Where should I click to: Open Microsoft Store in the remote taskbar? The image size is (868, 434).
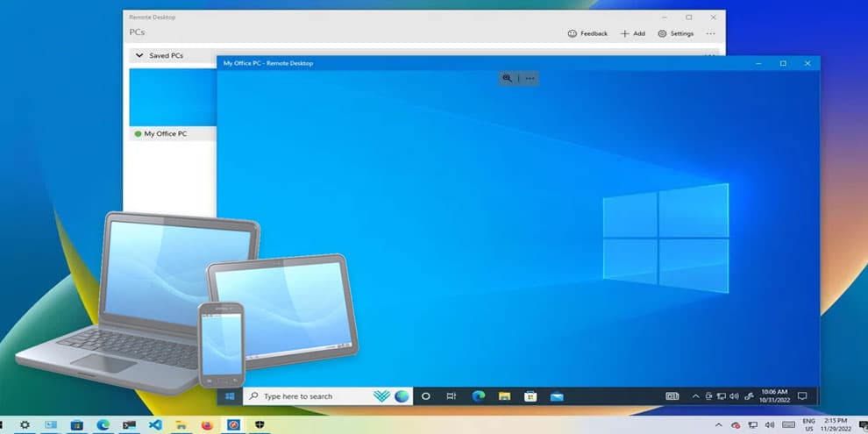[x=530, y=396]
